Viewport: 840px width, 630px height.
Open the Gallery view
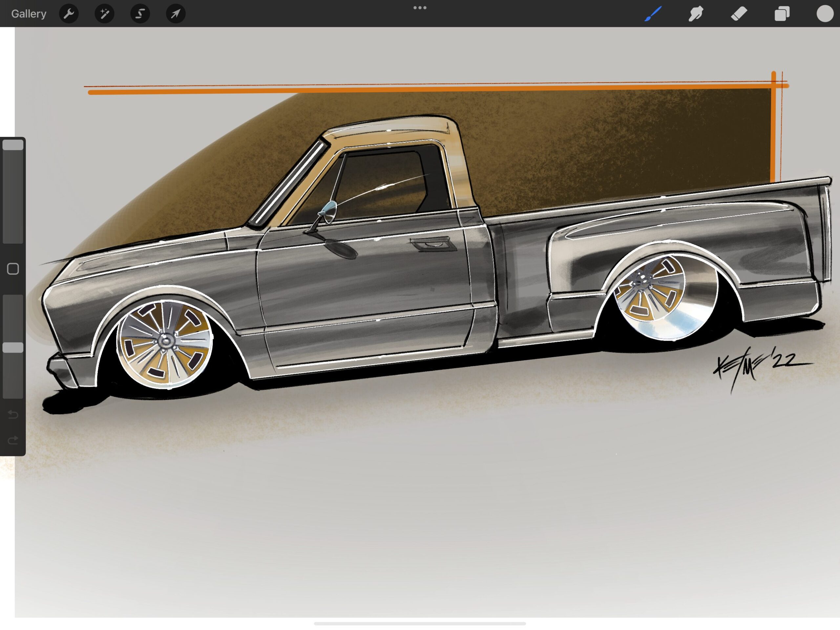29,14
